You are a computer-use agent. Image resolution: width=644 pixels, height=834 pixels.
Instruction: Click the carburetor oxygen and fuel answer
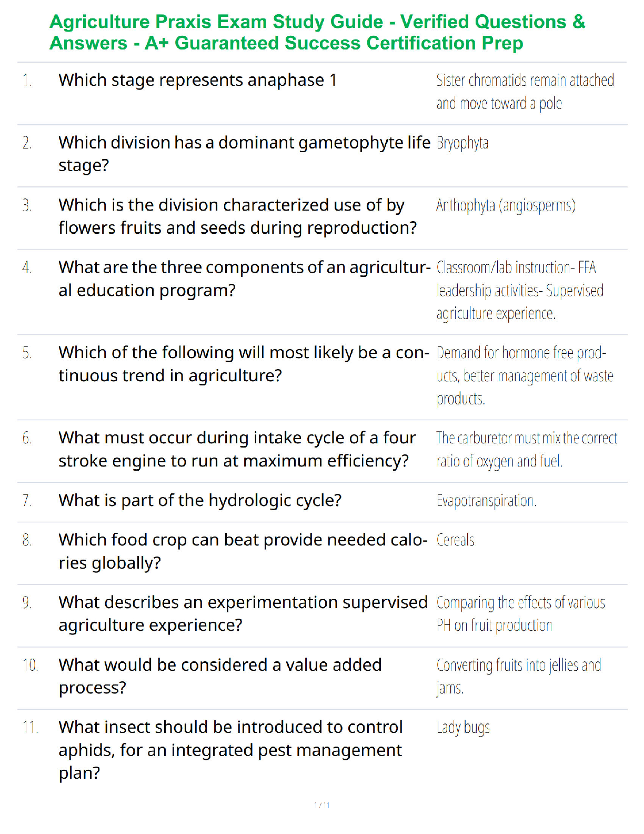click(527, 449)
